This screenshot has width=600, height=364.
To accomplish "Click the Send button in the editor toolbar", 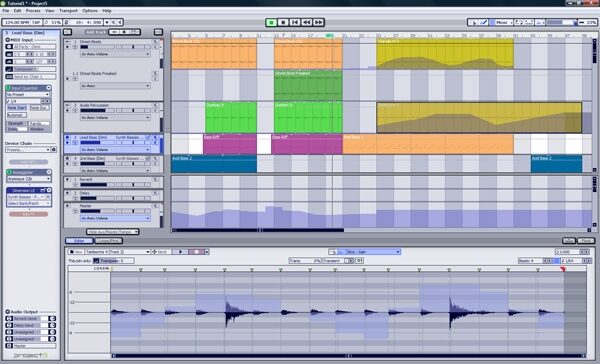I will [160, 252].
